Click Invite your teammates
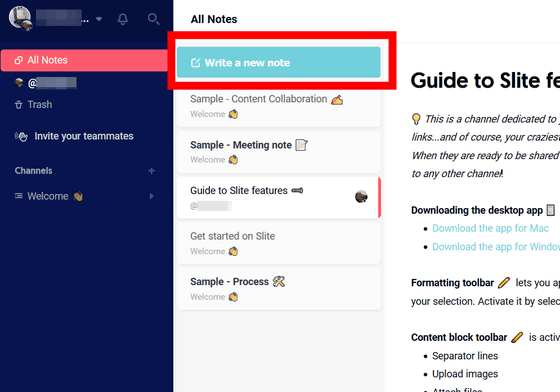The height and width of the screenshot is (392, 560). tap(74, 136)
